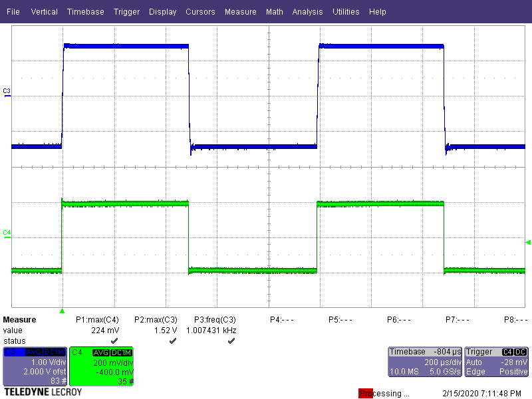532x399 pixels.
Task: Click the -804 µs delay value in Timebase box
Action: (x=447, y=352)
